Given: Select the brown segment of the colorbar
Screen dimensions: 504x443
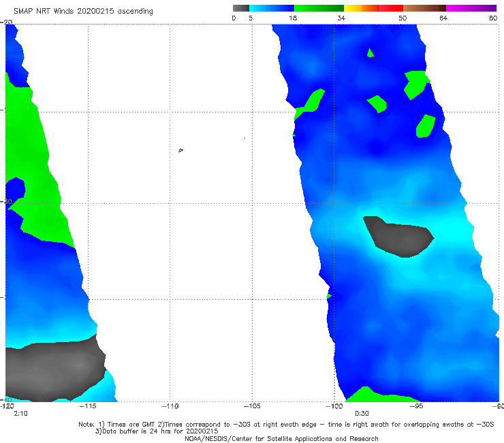Looking at the screenshot, I should [424, 8].
